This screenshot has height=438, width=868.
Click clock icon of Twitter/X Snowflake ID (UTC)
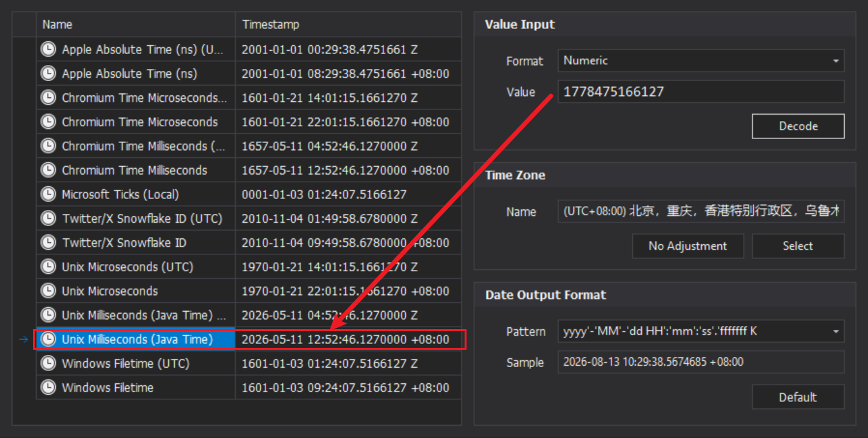pos(48,218)
